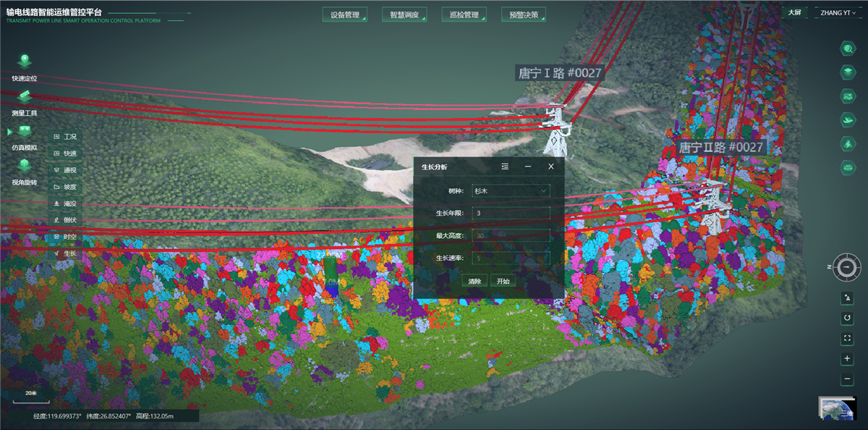Click the 快速定位 quick locate icon

pyautogui.click(x=25, y=62)
